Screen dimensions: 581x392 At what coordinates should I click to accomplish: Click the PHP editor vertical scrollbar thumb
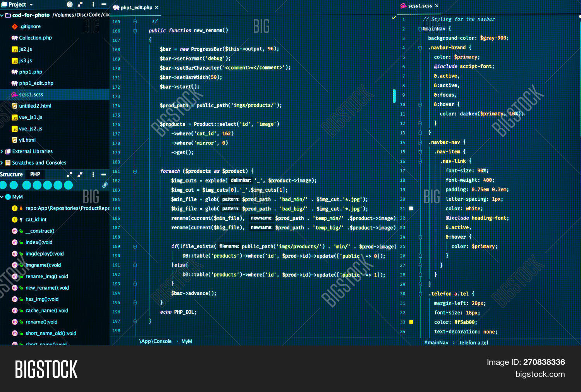pos(394,96)
